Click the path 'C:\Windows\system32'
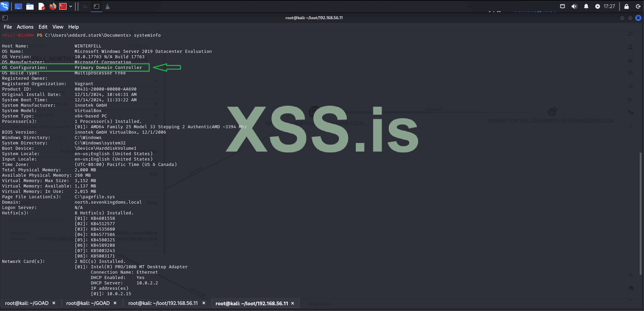The image size is (644, 311). tap(100, 143)
